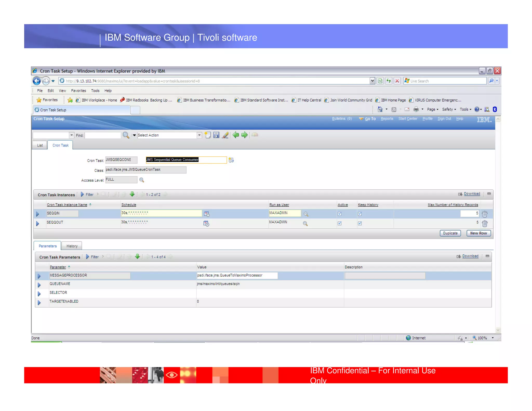Click Download link in Cron Task Instances
The width and height of the screenshot is (532, 411).
click(472, 194)
